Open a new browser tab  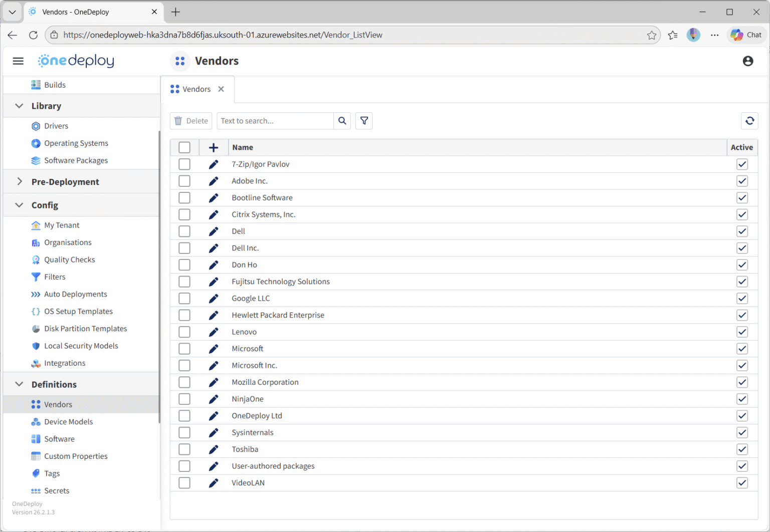click(x=175, y=12)
